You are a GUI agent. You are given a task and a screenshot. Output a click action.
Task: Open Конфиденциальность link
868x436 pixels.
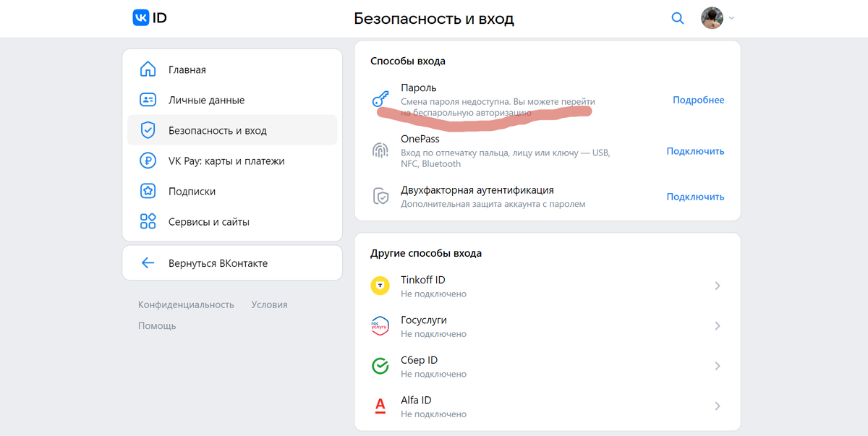click(x=186, y=304)
